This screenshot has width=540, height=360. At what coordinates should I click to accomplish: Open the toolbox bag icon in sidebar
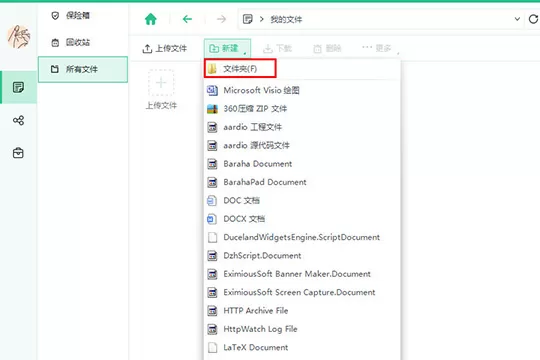(18, 153)
